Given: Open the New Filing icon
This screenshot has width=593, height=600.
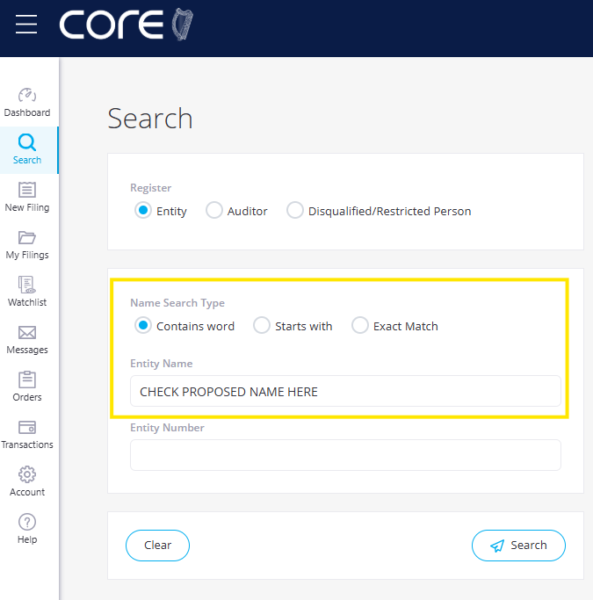Looking at the screenshot, I should coord(27,190).
